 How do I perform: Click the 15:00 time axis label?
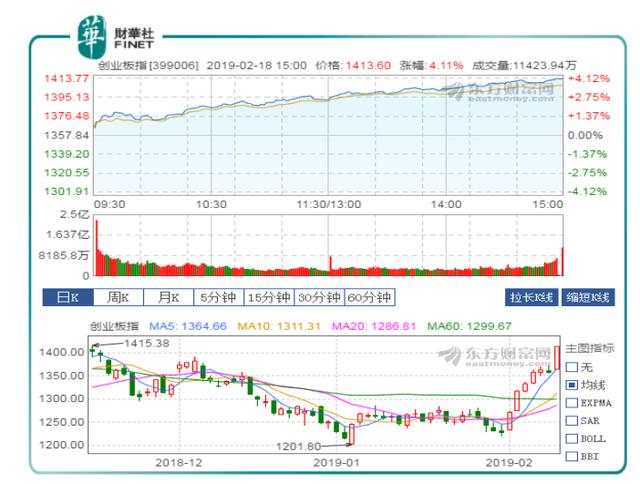coord(548,204)
